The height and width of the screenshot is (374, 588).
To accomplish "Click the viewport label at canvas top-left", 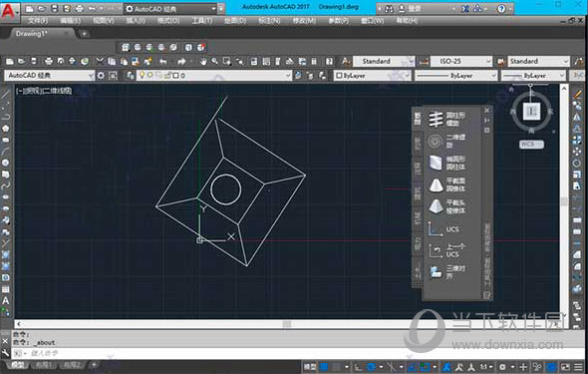I will pos(44,91).
